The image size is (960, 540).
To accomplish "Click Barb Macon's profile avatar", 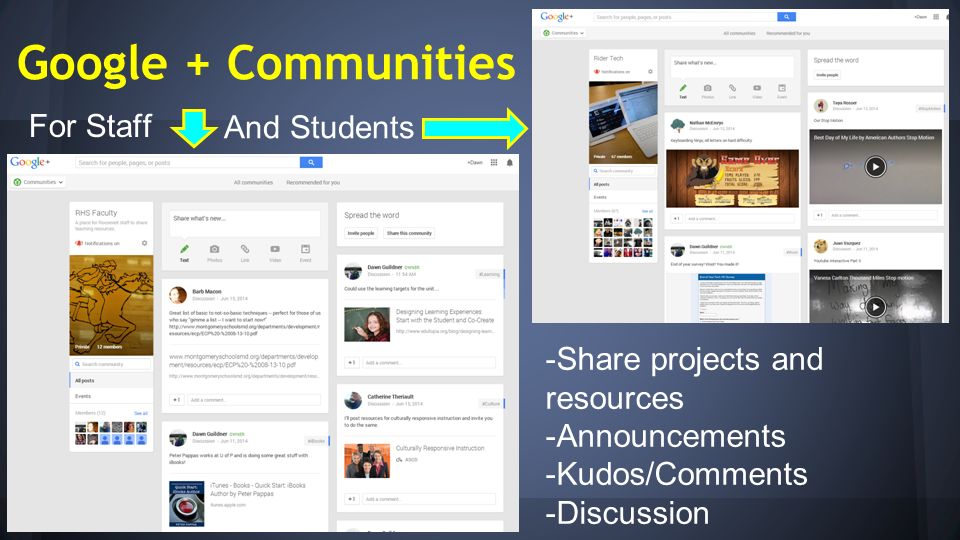I will pos(178,294).
